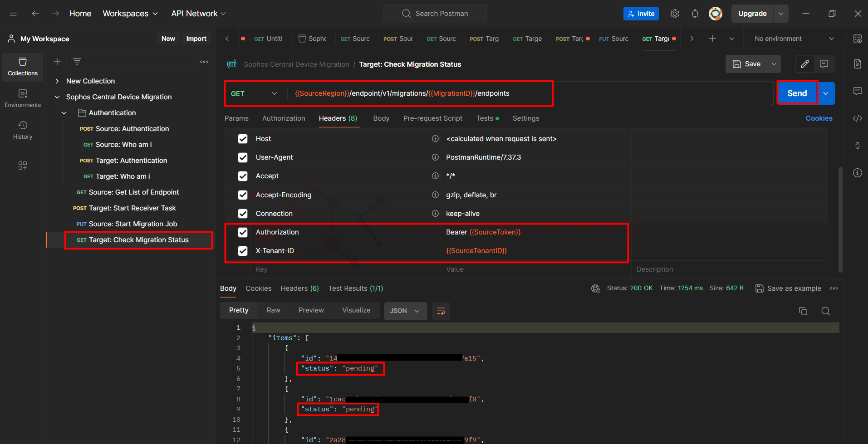The width and height of the screenshot is (868, 444).
Task: Open environment quick look icon
Action: [x=858, y=39]
